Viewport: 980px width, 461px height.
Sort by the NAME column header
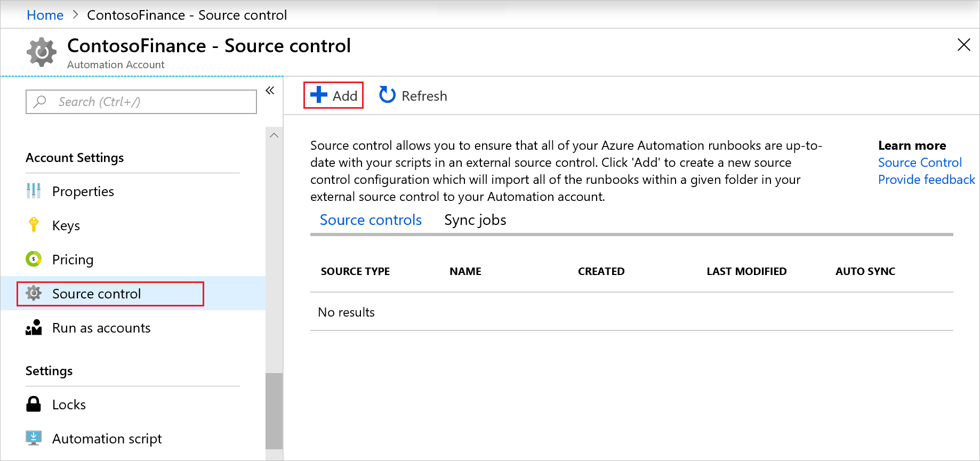pyautogui.click(x=465, y=271)
